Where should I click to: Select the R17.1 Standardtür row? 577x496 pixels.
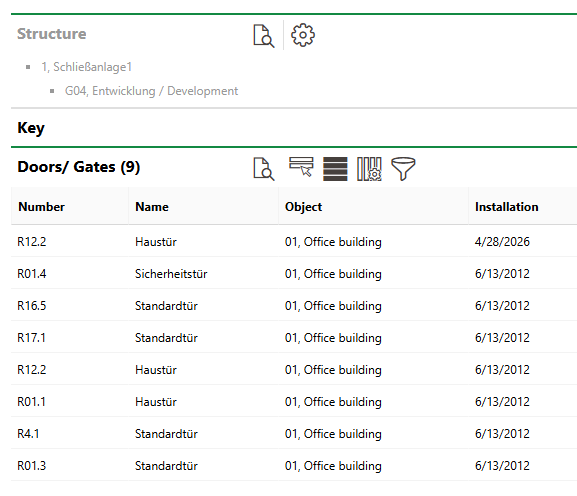point(294,338)
